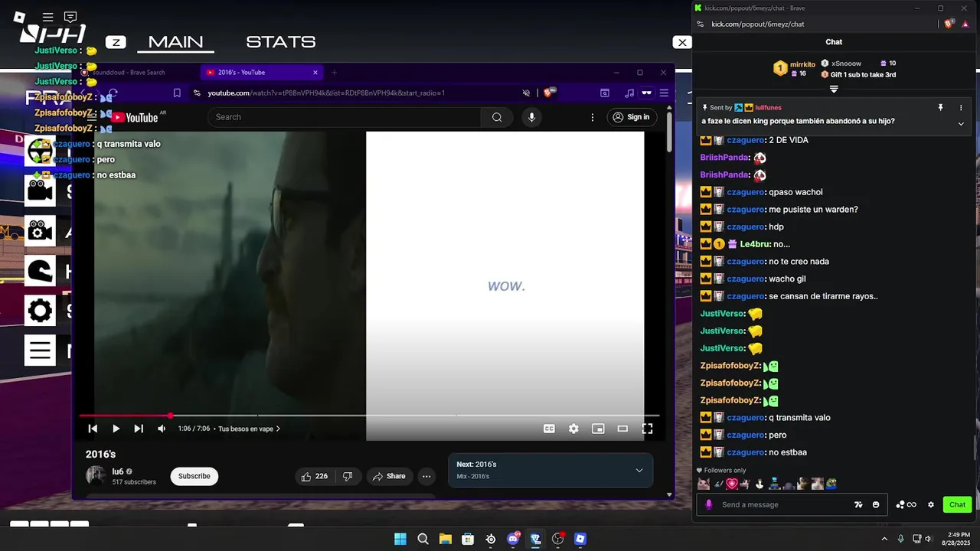Viewport: 980px width, 551px height.
Task: Skip to next video in player
Action: pos(139,429)
